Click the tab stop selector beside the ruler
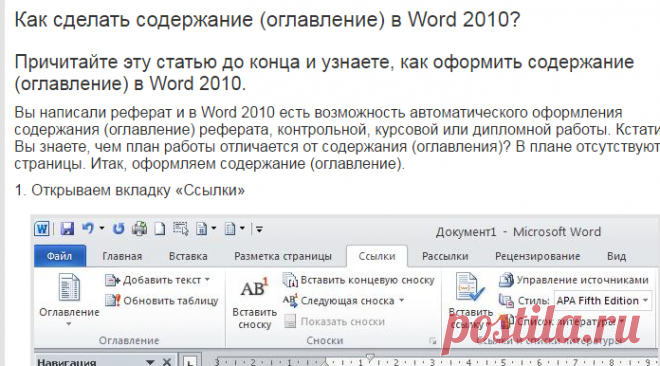 coord(190,361)
